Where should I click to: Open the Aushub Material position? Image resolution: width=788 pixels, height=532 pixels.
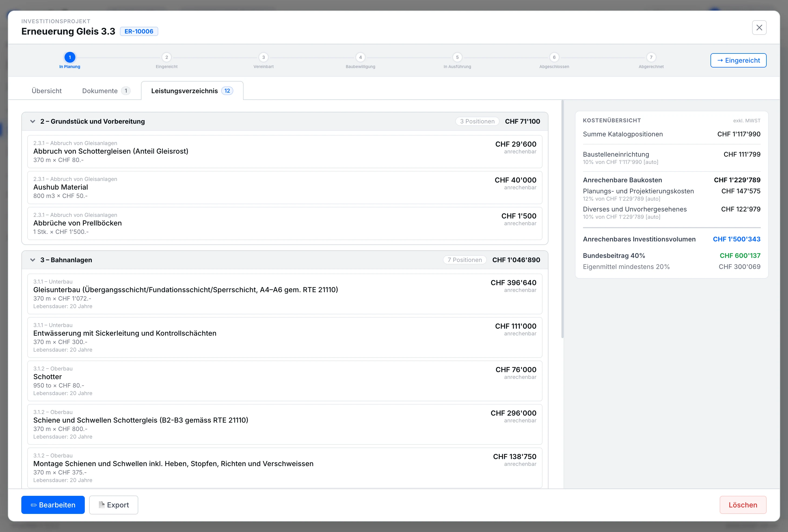point(285,187)
